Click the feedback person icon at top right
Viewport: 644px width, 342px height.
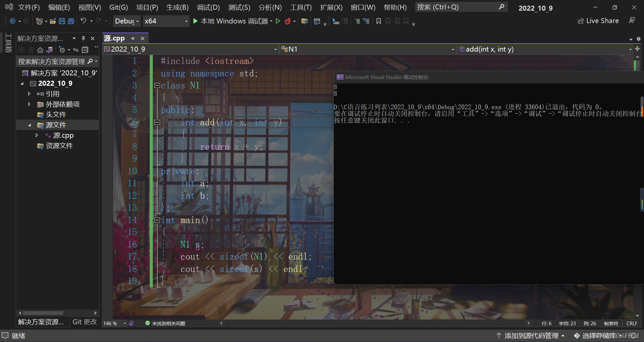[632, 21]
